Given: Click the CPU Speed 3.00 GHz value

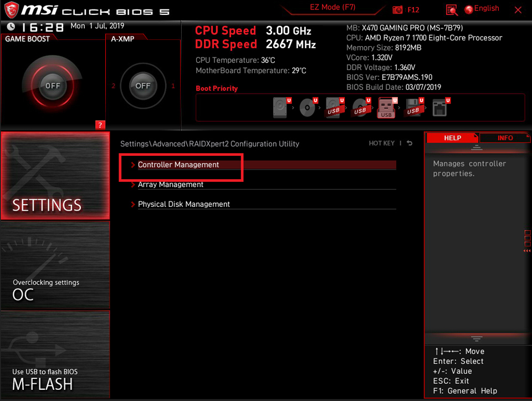Looking at the screenshot, I should click(288, 31).
